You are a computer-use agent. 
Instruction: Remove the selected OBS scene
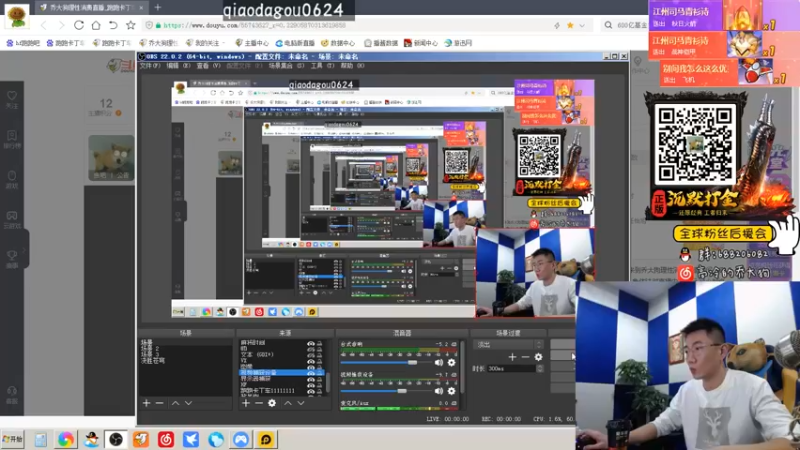[x=159, y=403]
